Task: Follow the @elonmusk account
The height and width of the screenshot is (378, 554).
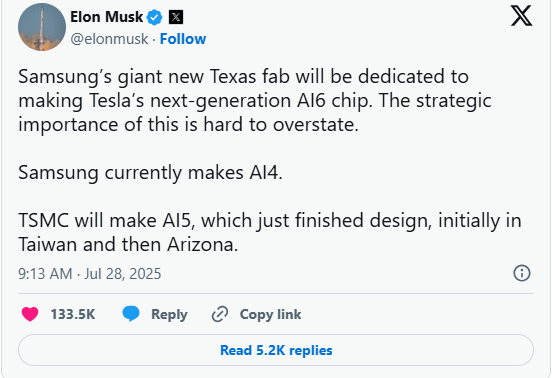Action: (183, 39)
